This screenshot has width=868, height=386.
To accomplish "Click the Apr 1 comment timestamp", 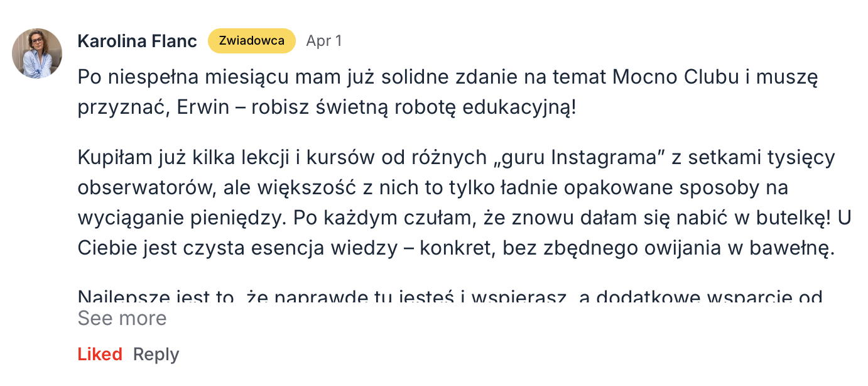I will coord(323,41).
